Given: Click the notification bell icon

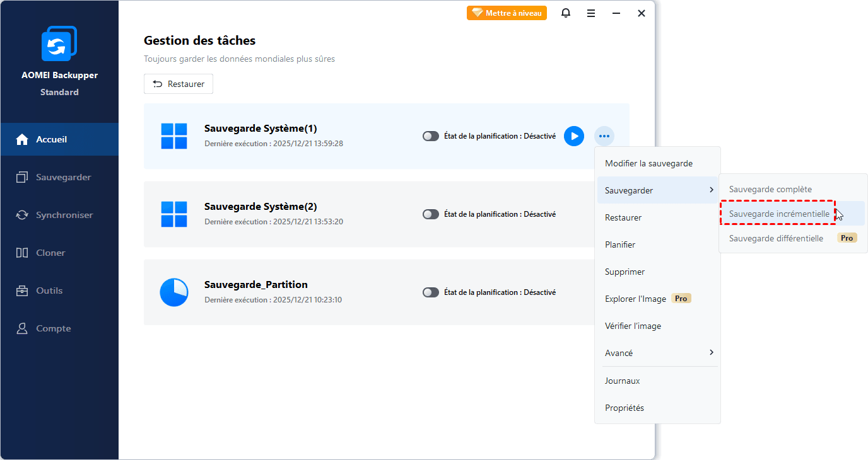Looking at the screenshot, I should coord(566,13).
